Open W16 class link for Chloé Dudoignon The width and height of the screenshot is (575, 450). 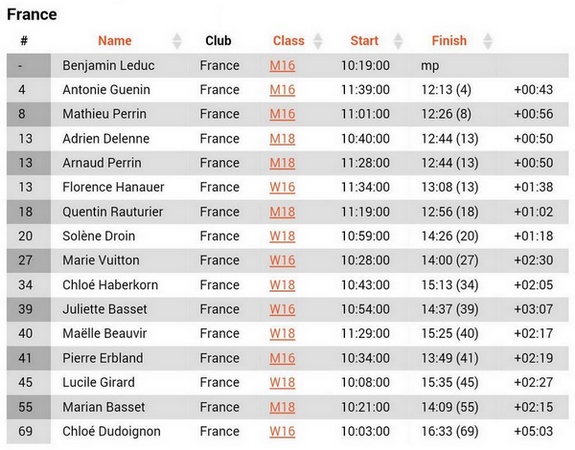tap(282, 431)
